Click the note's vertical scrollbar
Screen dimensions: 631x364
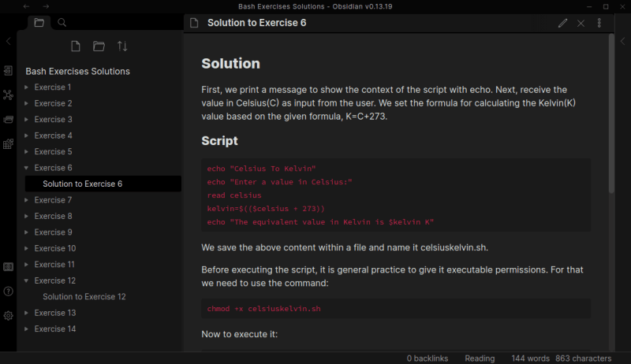click(611, 110)
